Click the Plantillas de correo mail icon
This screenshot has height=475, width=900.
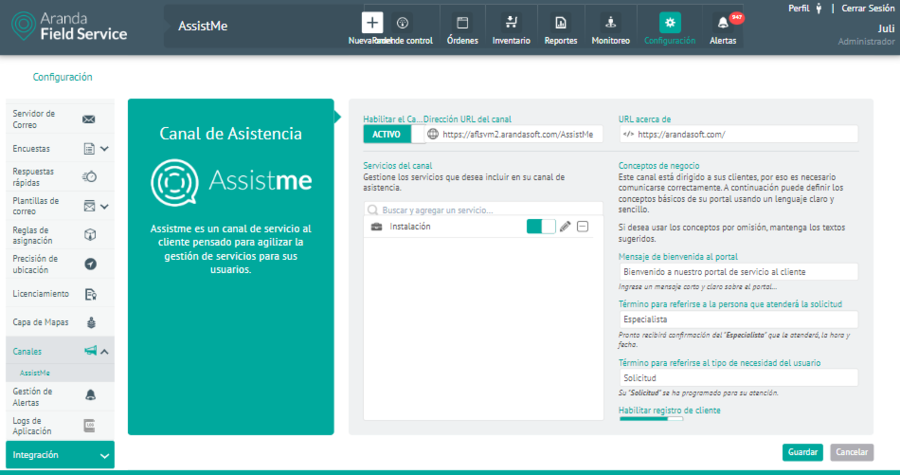(x=90, y=206)
